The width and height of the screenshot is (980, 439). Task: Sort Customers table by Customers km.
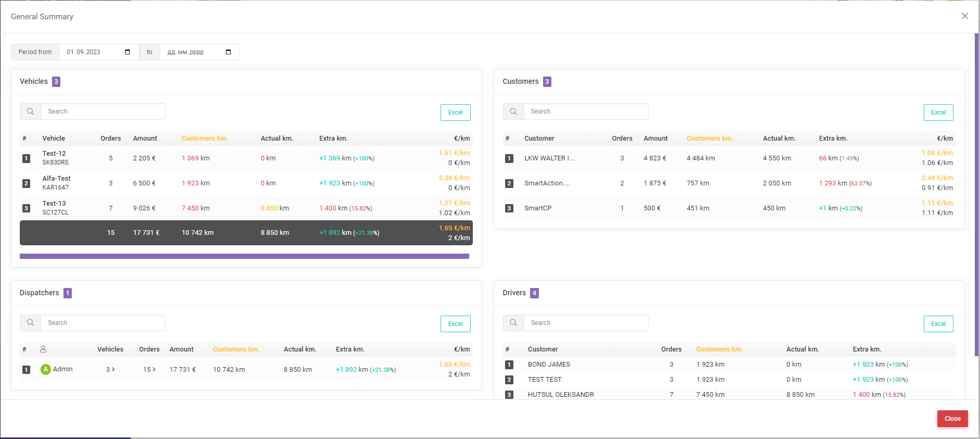pos(710,139)
